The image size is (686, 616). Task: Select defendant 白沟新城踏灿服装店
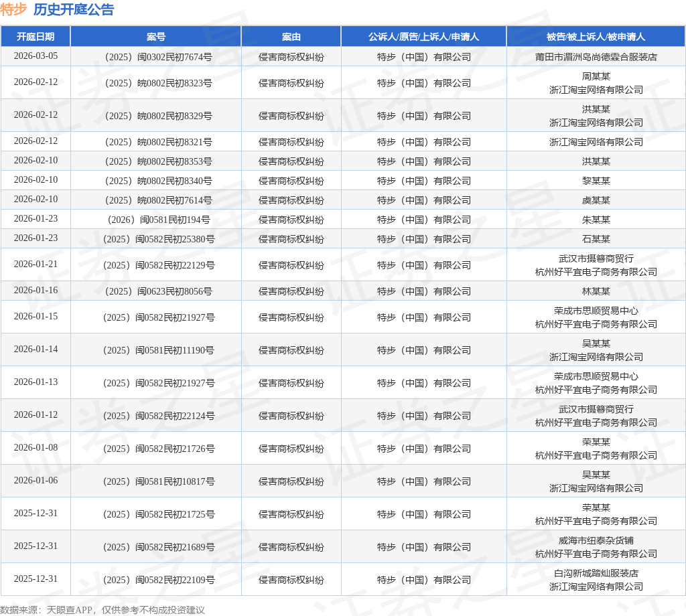(596, 573)
